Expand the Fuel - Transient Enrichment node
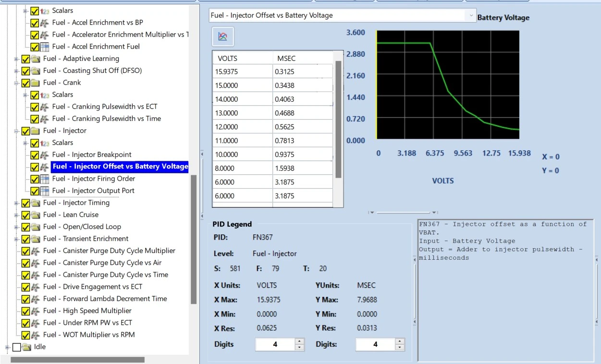This screenshot has height=364, width=601. 16,239
